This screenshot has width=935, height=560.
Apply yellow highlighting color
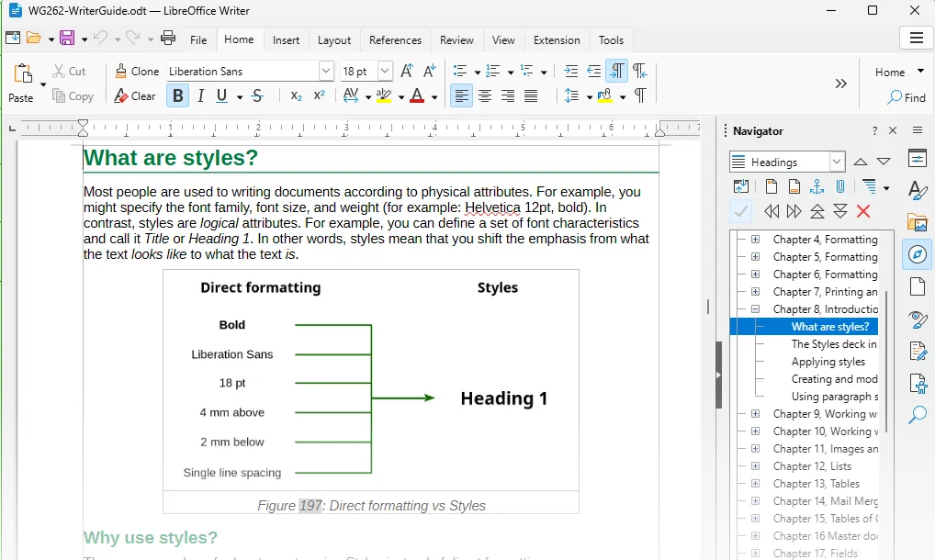point(384,95)
